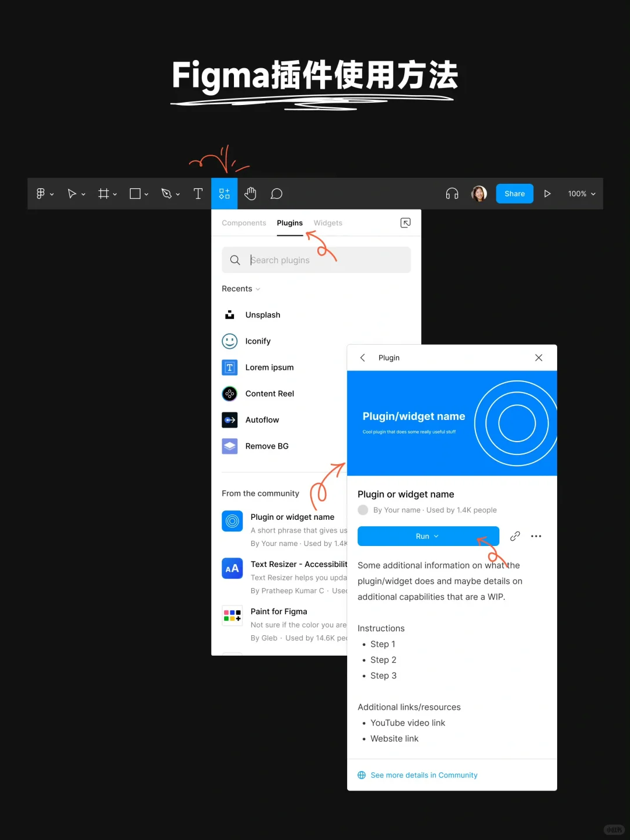
Task: Click From the community heading
Action: (260, 494)
